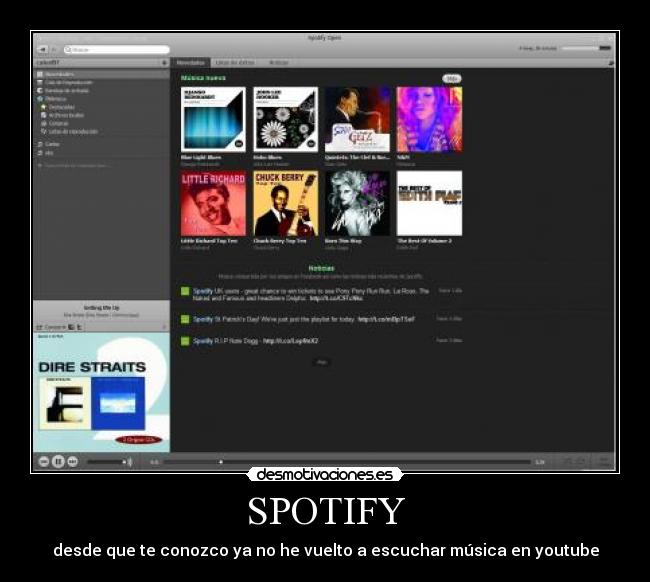Click the back navigation arrow
The image size is (650, 582).
43,49
